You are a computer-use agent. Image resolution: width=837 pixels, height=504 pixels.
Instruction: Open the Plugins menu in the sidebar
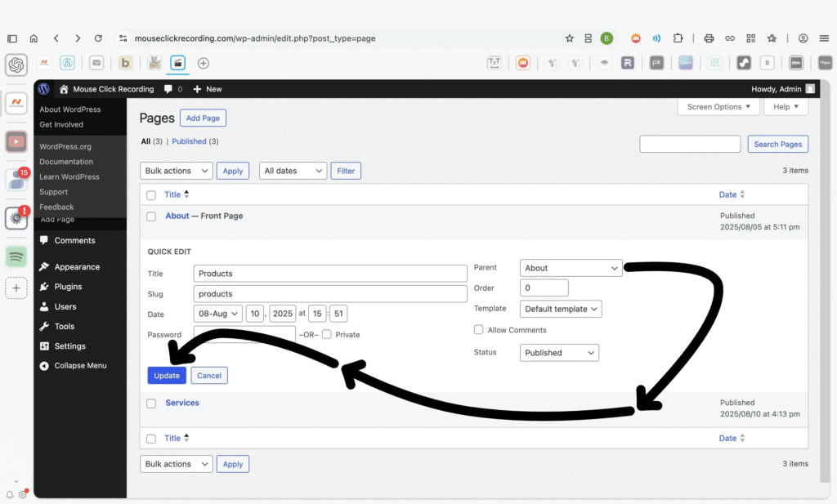[68, 287]
